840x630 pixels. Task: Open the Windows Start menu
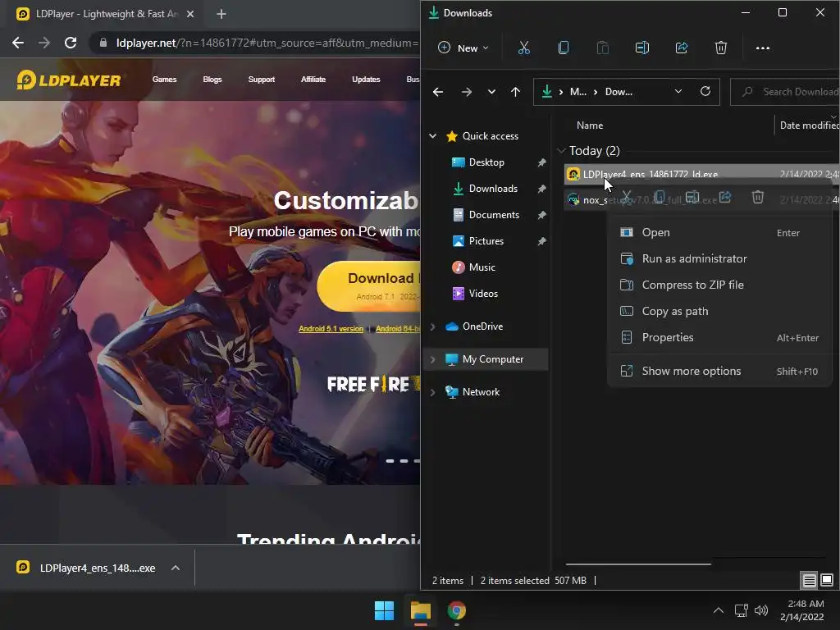(384, 610)
